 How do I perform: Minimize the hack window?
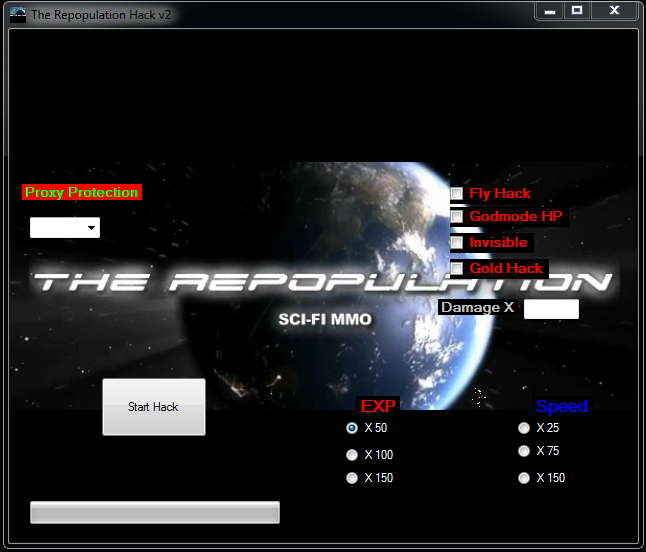pyautogui.click(x=550, y=11)
